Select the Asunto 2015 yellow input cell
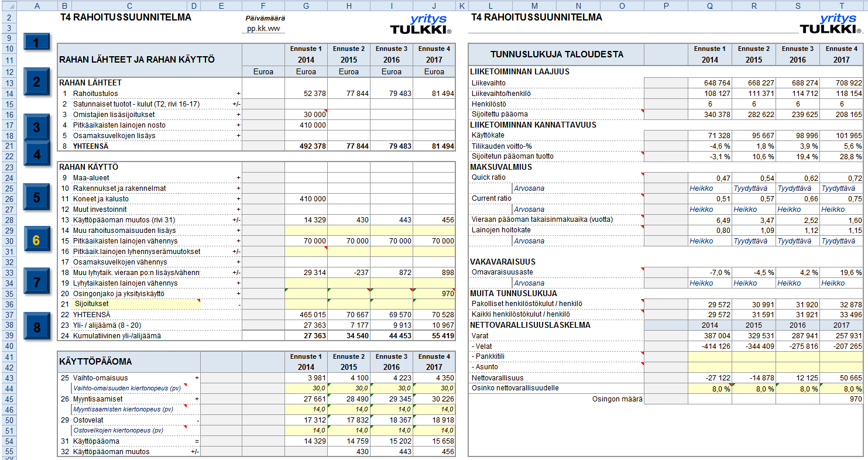This screenshot has width=868, height=460. pos(754,367)
